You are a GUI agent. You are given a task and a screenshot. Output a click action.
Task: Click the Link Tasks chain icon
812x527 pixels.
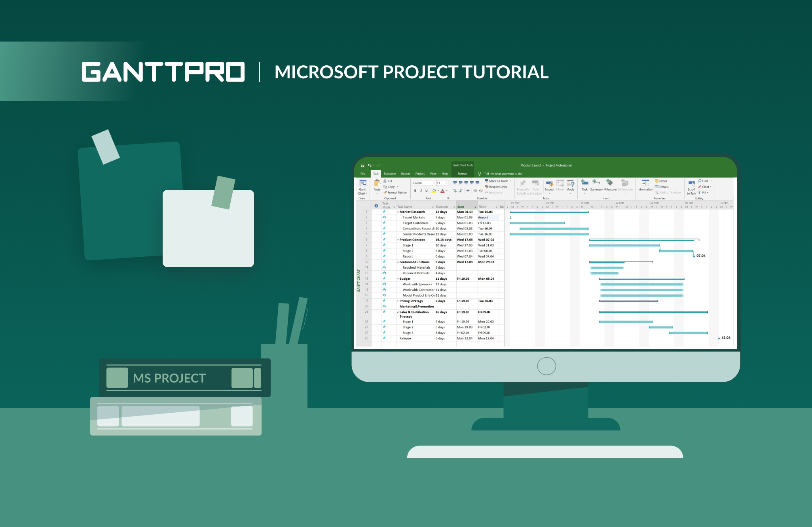click(475, 191)
